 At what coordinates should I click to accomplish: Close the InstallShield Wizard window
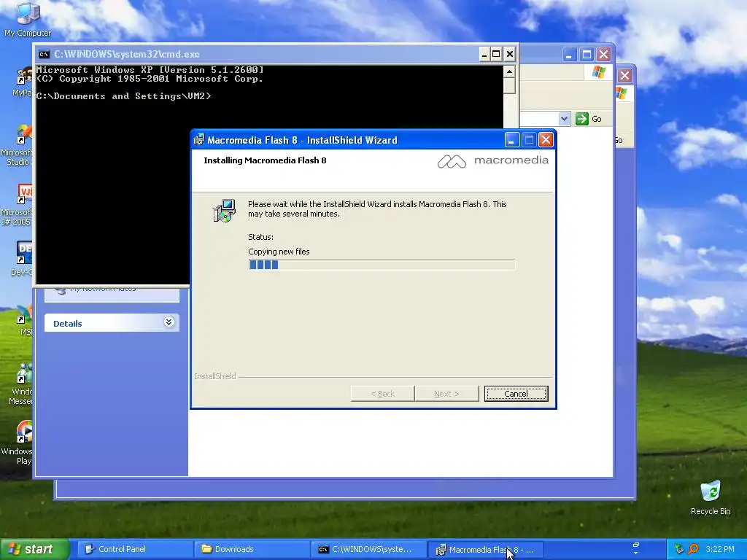pos(546,139)
